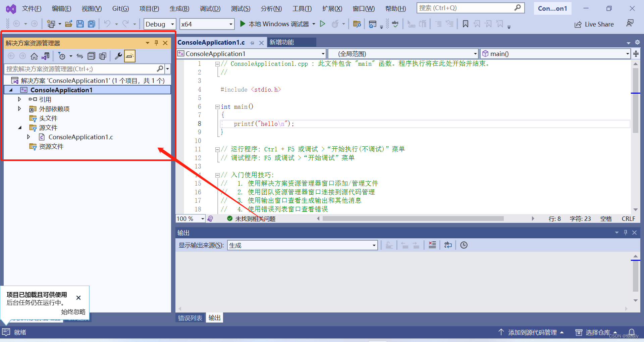This screenshot has width=644, height=342.
Task: Click 始终忽略 in the notification popup
Action: point(73,312)
